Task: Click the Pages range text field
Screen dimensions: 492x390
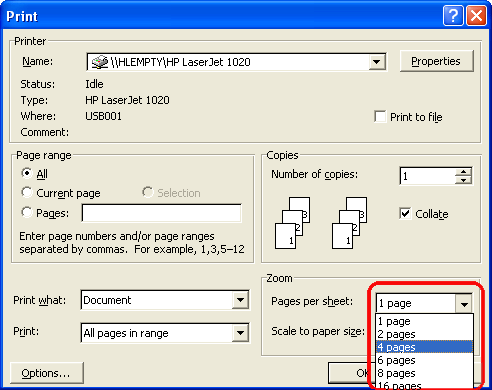Action: coord(162,213)
